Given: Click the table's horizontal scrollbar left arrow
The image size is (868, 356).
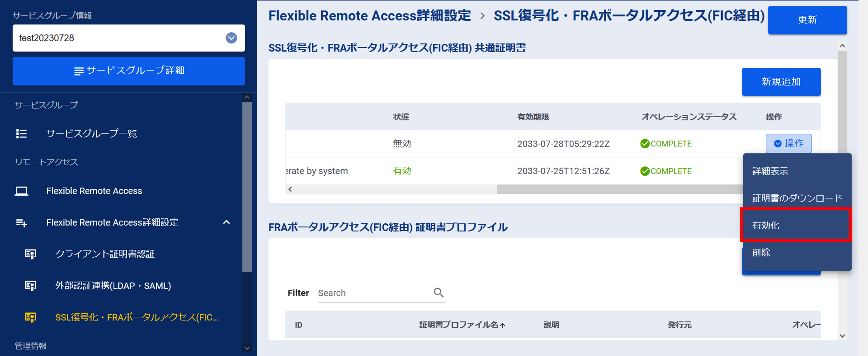Looking at the screenshot, I should click(x=290, y=189).
